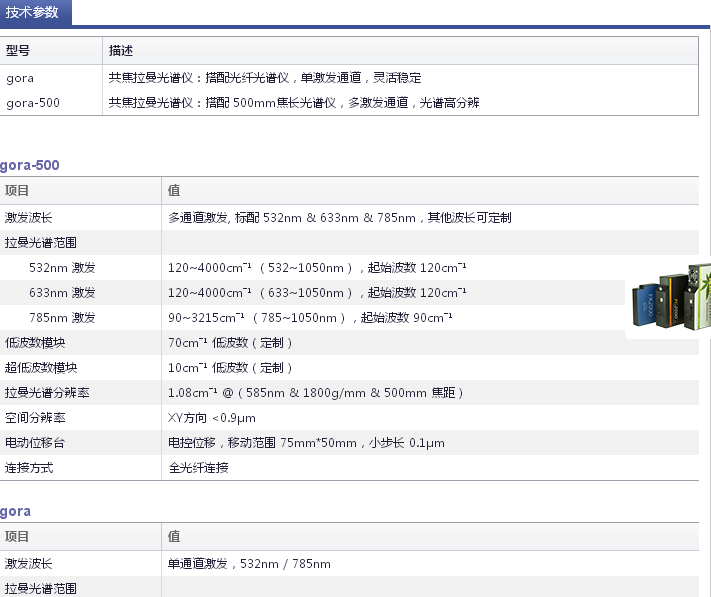Viewport: 711px width, 597px height.
Task: Click the 532nm 激发 row label
Action: [x=62, y=267]
